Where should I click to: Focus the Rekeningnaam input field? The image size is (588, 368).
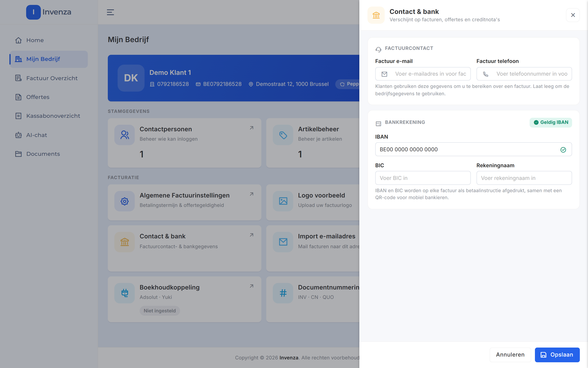click(524, 178)
